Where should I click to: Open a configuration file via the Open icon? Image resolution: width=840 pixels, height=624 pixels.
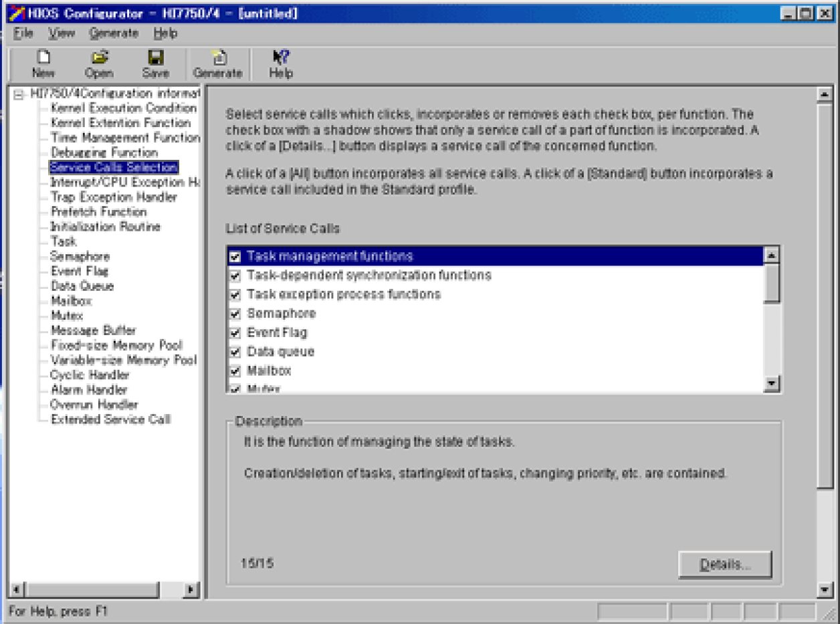pos(98,59)
